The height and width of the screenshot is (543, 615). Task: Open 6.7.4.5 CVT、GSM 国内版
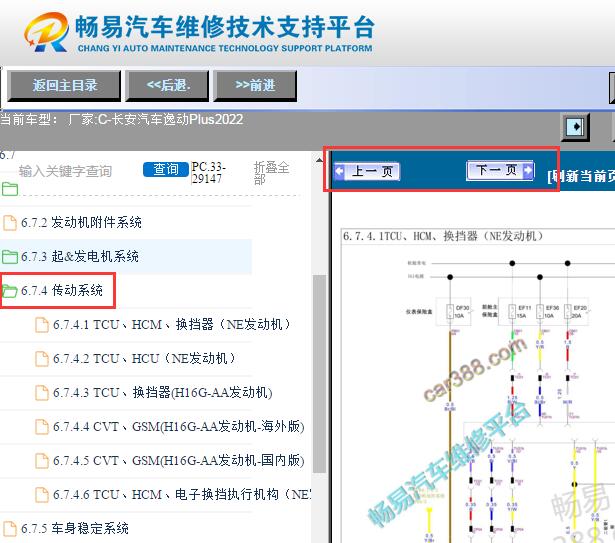point(179,460)
